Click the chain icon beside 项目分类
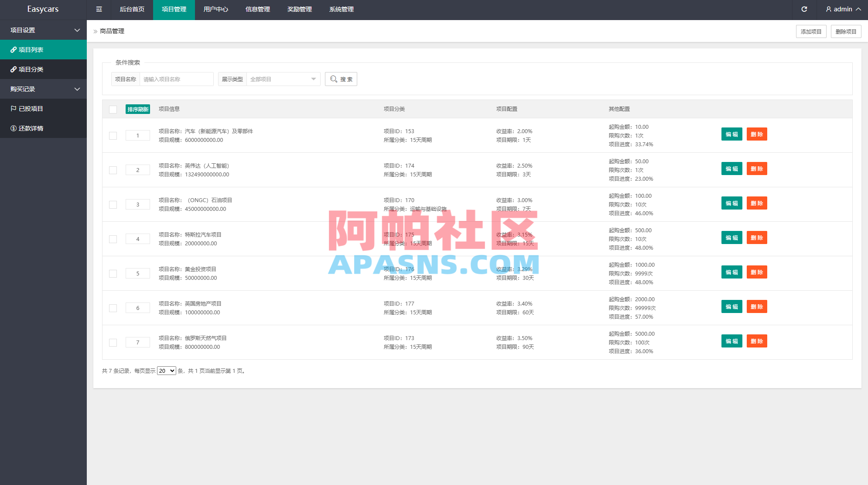 tap(14, 69)
